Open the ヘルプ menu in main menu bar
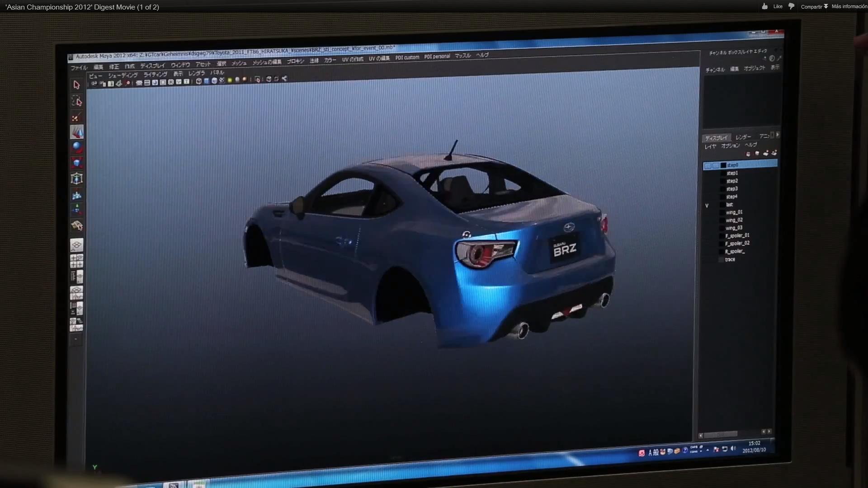Image resolution: width=868 pixels, height=488 pixels. pos(482,55)
